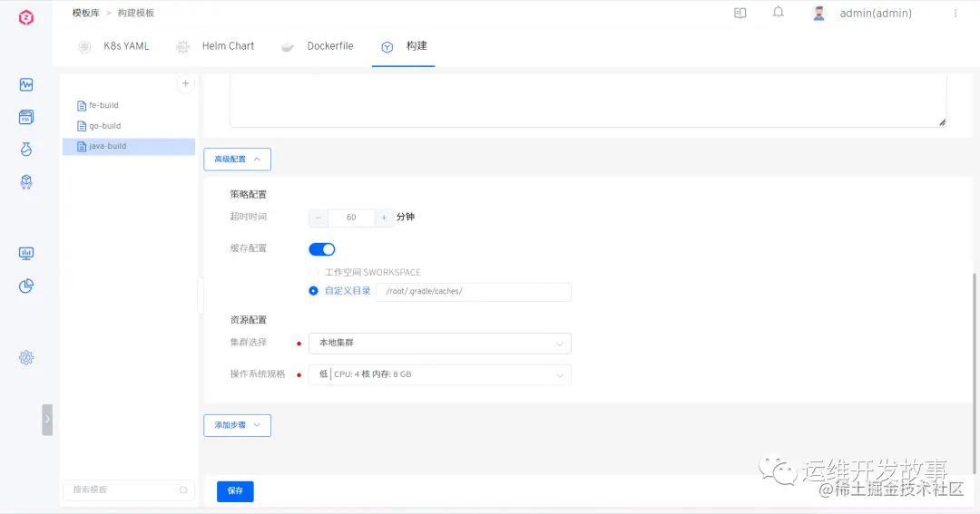980x514 pixels.
Task: Click the 操作系统规格 label
Action: click(x=258, y=374)
